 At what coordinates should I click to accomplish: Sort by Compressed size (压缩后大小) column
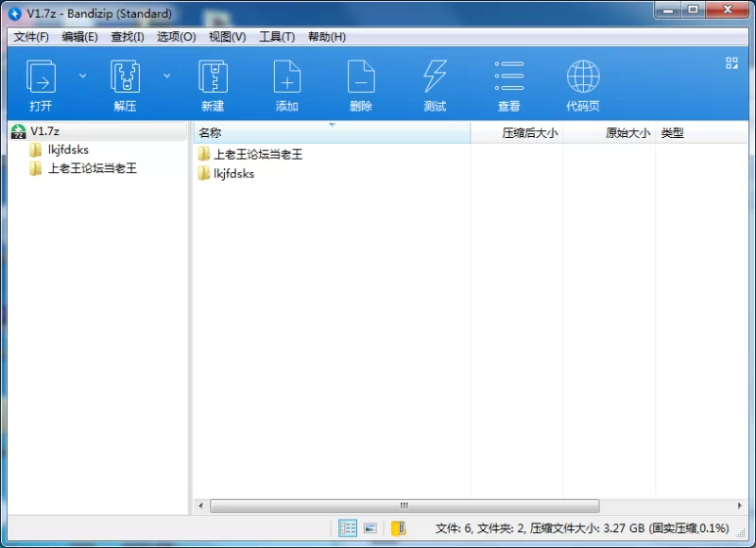point(517,133)
